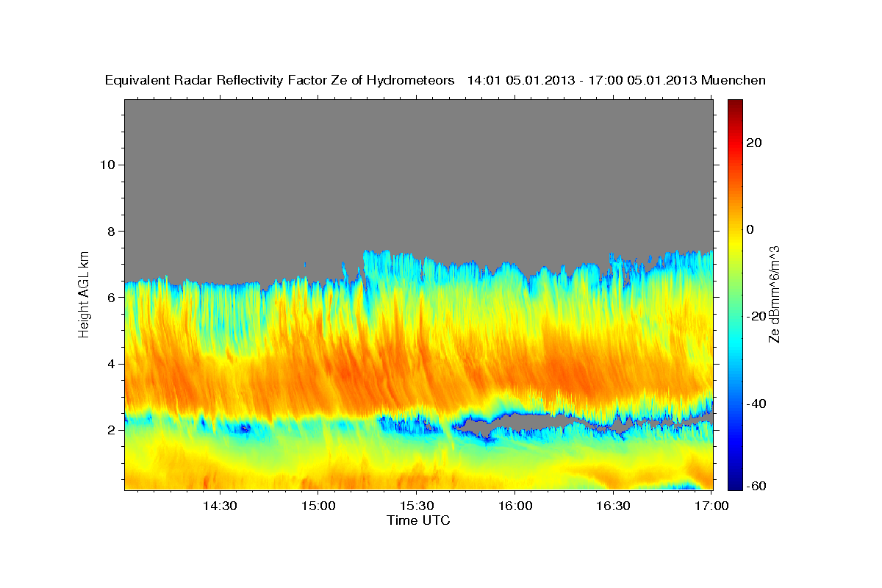Click the 16:00 time tick label

[514, 506]
